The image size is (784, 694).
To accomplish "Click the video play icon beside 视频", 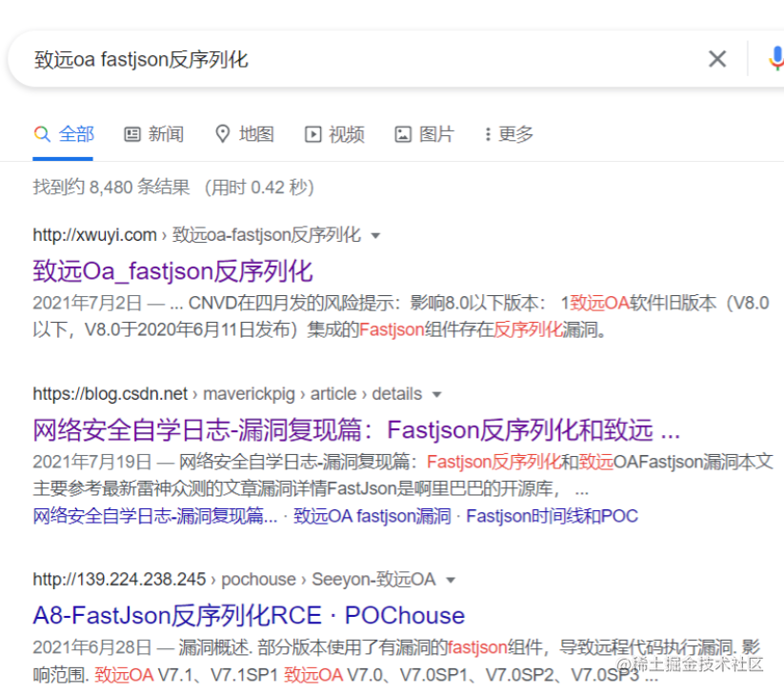I will [x=313, y=134].
